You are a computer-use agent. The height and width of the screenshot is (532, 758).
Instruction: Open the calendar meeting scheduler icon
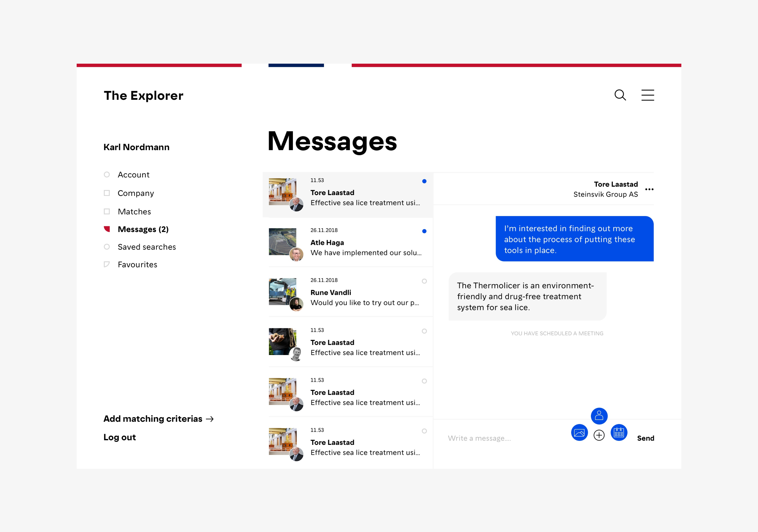pos(619,433)
